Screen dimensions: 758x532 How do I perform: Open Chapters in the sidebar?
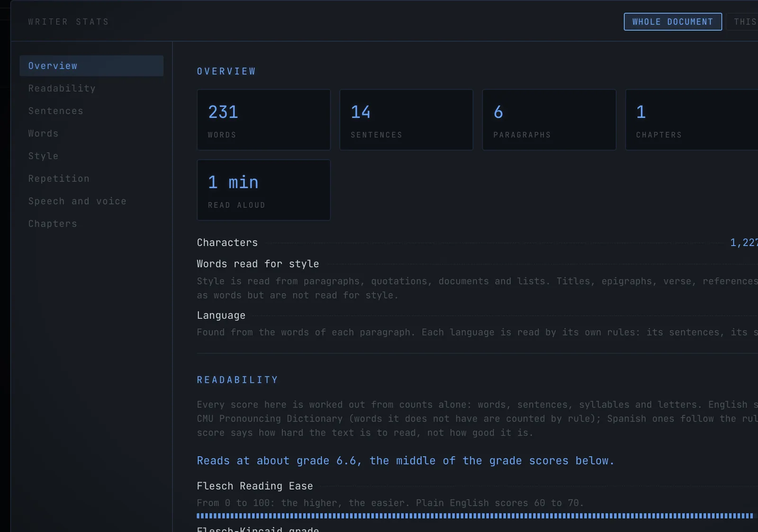tap(91, 223)
